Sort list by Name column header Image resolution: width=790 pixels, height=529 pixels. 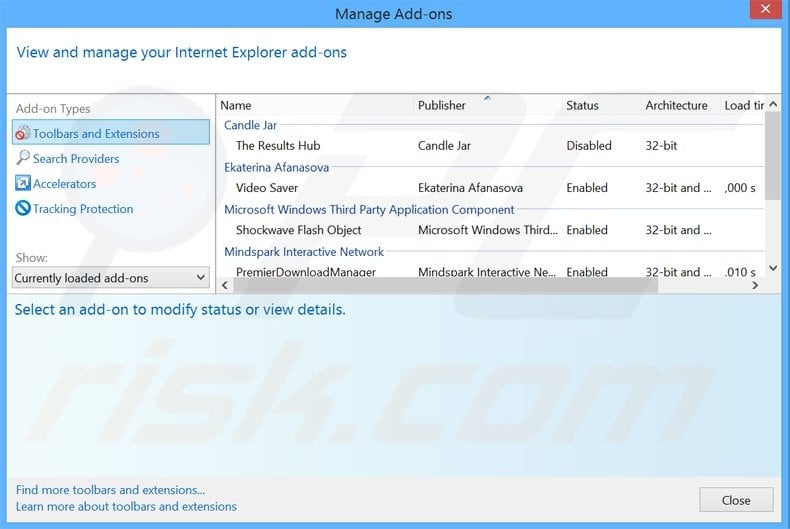pyautogui.click(x=315, y=105)
